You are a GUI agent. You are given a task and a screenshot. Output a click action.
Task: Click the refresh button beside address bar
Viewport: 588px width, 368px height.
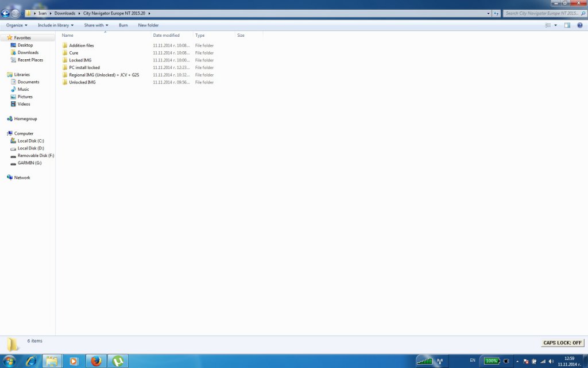pyautogui.click(x=496, y=14)
